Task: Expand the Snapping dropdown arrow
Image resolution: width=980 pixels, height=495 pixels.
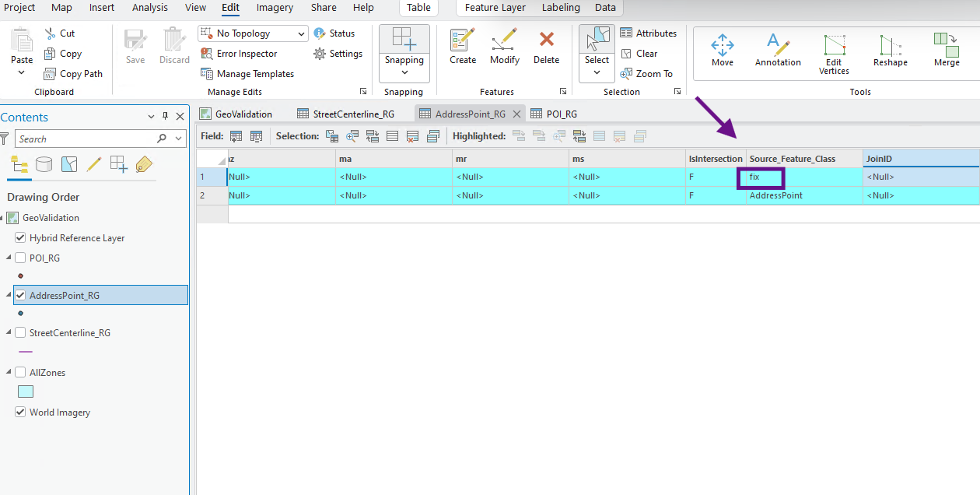Action: point(404,72)
